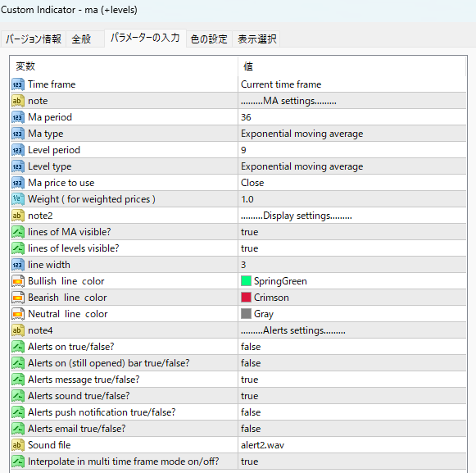Open the Crimson color swatch
Image resolution: width=476 pixels, height=473 pixels.
click(246, 298)
